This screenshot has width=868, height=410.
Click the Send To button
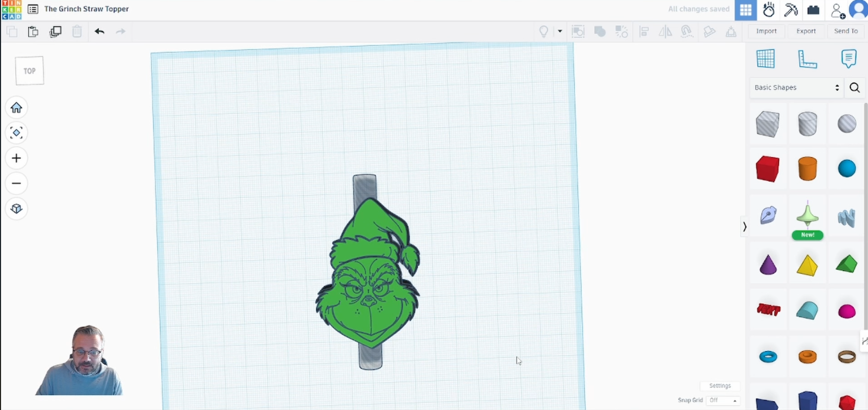(846, 31)
